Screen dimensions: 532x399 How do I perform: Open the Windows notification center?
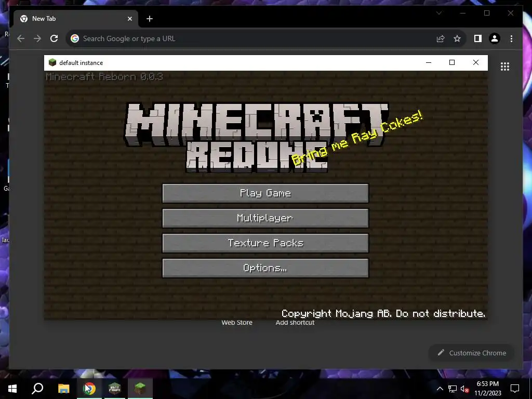[x=515, y=389]
